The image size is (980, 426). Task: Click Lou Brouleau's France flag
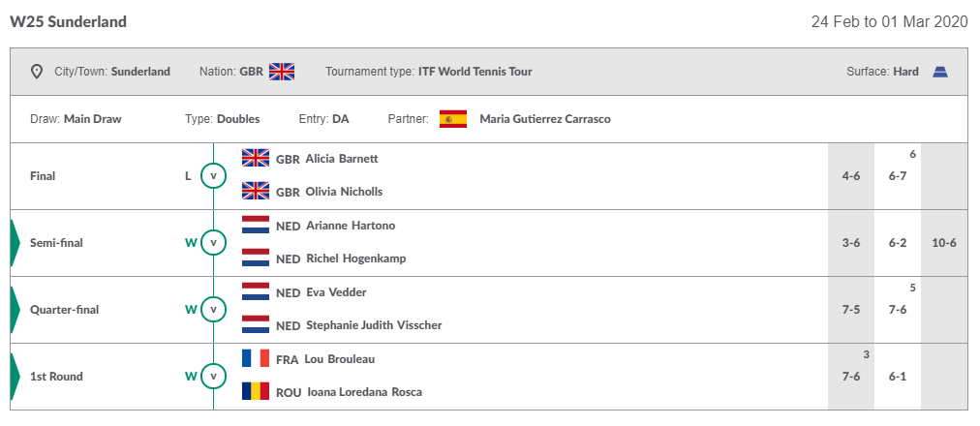coord(256,358)
